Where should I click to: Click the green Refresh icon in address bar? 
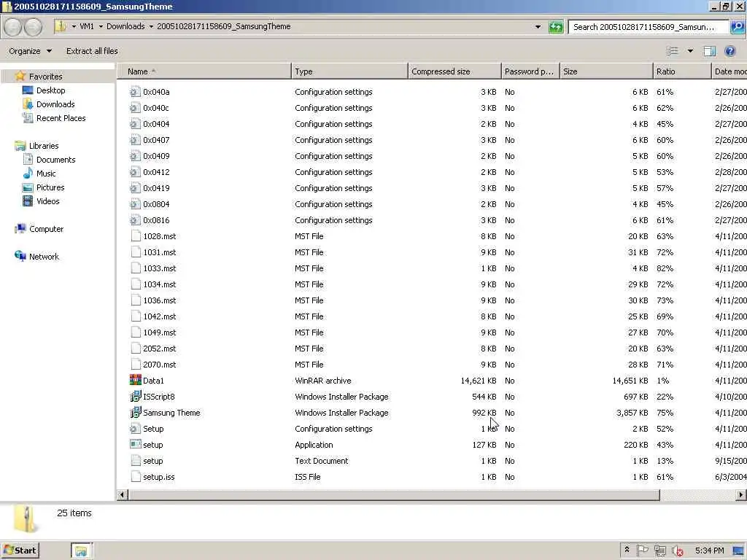555,27
